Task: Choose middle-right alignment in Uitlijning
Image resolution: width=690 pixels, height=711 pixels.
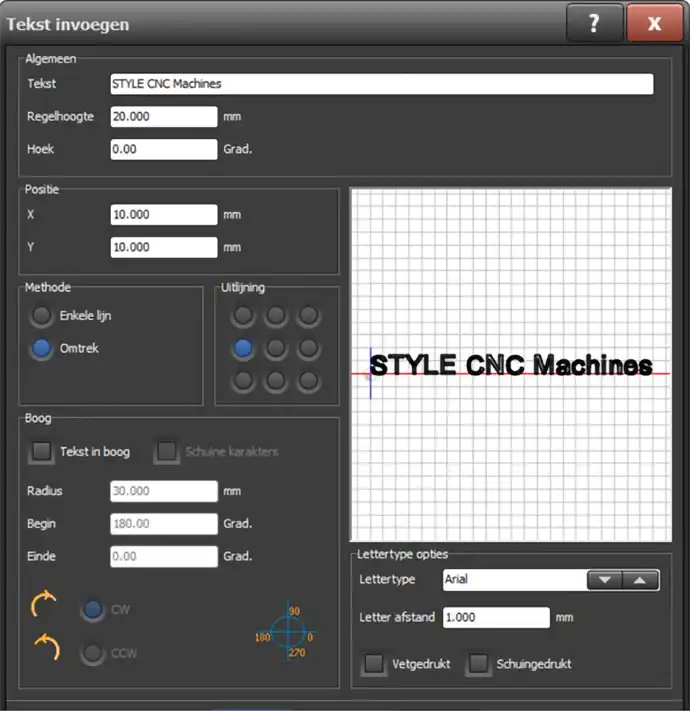Action: tap(309, 348)
